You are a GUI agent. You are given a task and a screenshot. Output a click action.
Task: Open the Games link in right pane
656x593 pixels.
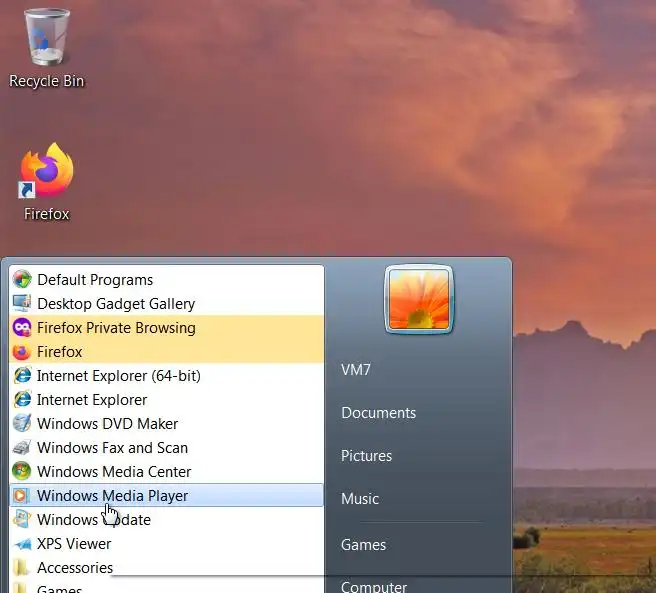pyautogui.click(x=364, y=545)
